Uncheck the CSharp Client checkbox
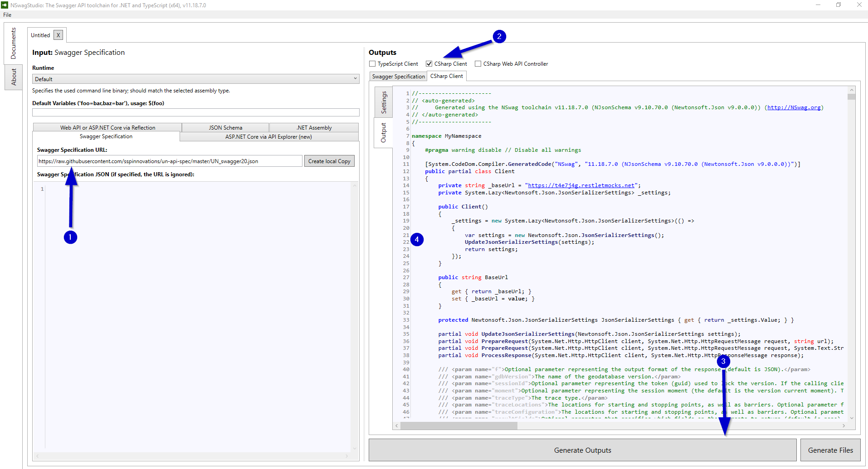 pos(429,64)
